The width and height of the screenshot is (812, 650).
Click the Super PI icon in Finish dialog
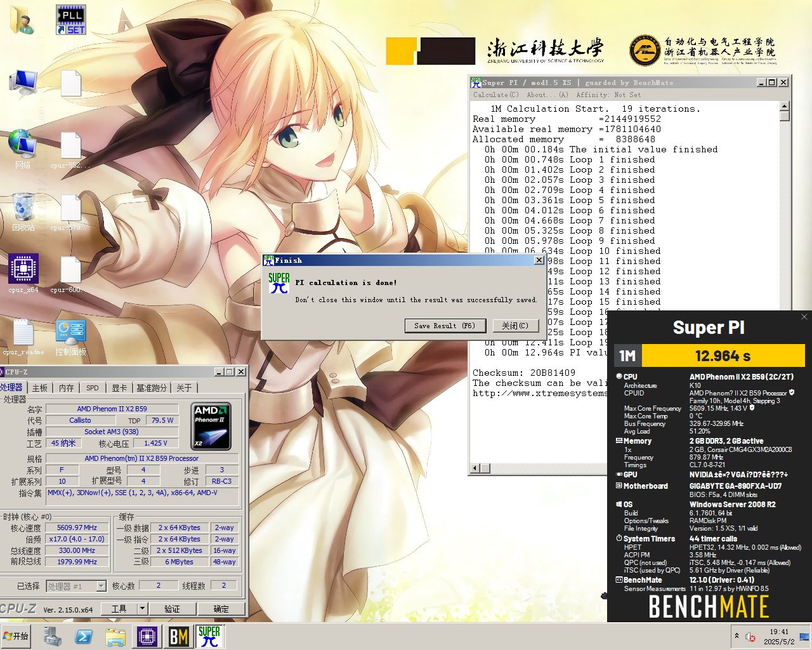[279, 283]
